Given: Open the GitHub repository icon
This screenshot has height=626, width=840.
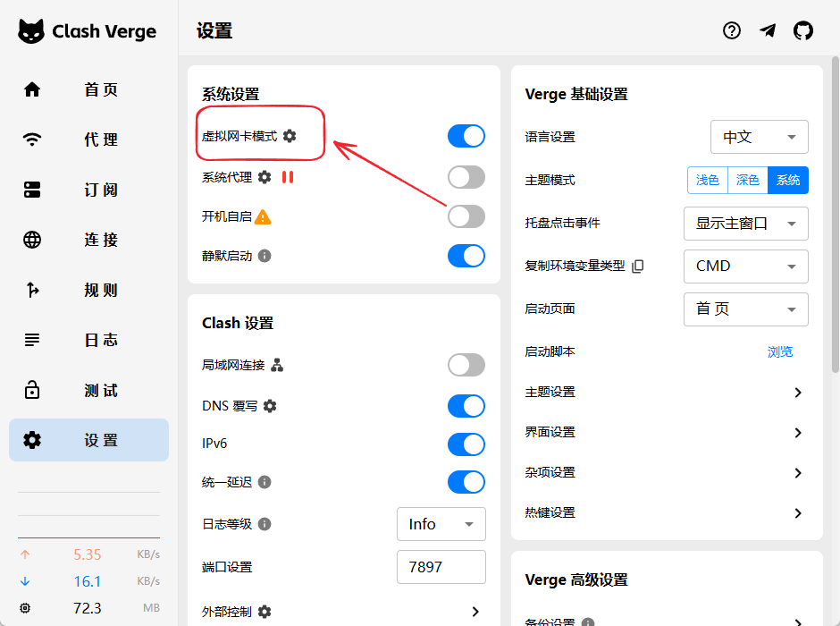Looking at the screenshot, I should pyautogui.click(x=803, y=30).
